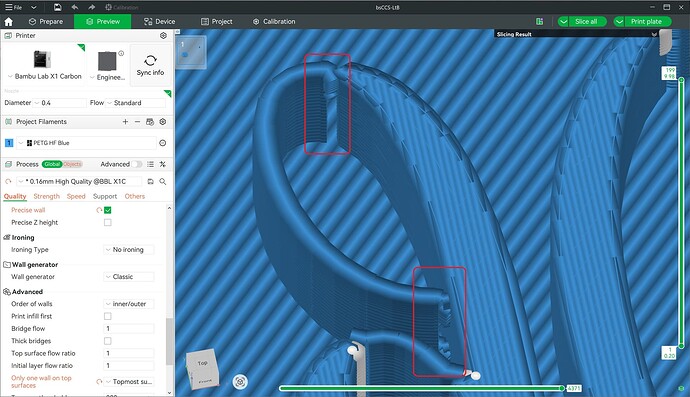The width and height of the screenshot is (690, 397).
Task: Enable the Precise Z height checkbox
Action: pos(108,223)
